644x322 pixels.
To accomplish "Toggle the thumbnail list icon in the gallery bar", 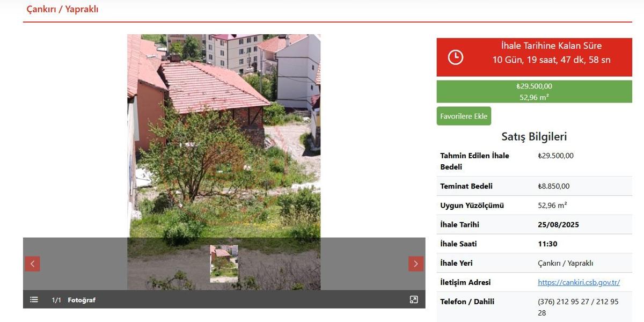I will coord(34,299).
